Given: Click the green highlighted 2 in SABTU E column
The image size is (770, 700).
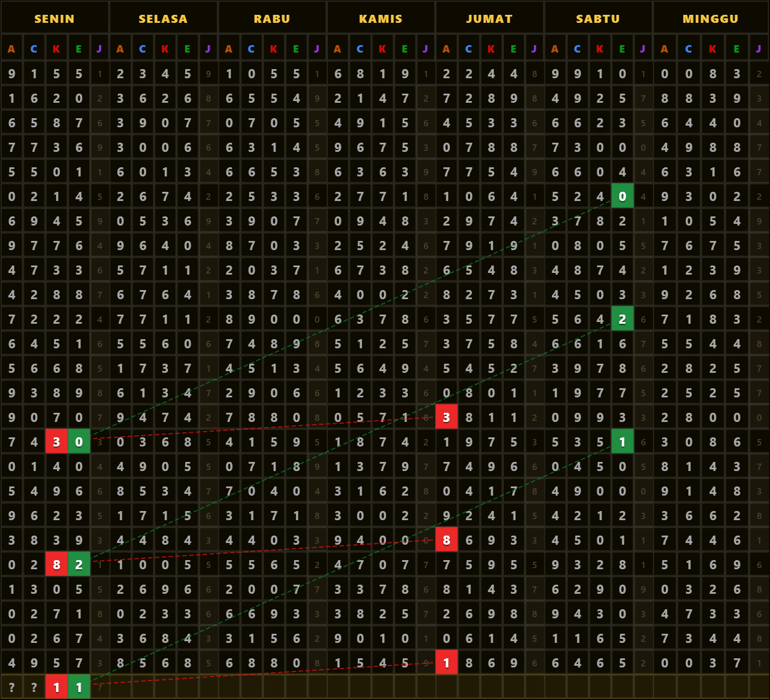Looking at the screenshot, I should pos(622,319).
